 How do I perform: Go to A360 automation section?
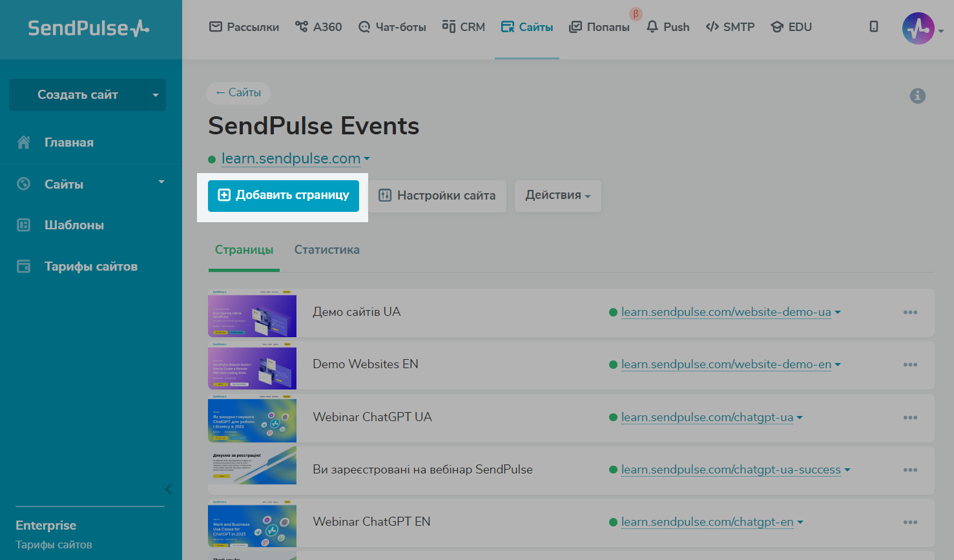318,27
